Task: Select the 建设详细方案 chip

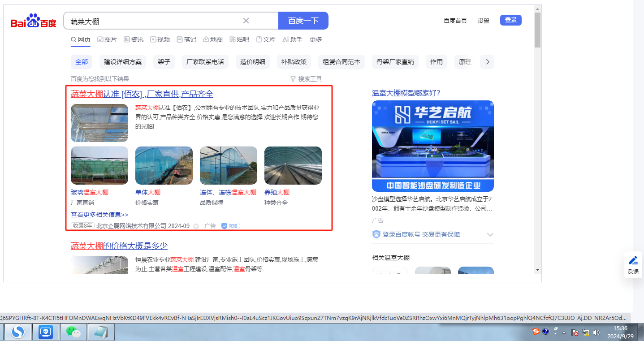Action: click(123, 62)
